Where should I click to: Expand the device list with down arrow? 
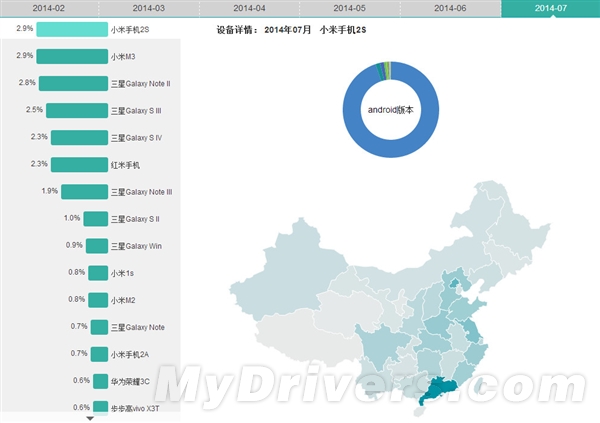pyautogui.click(x=90, y=418)
